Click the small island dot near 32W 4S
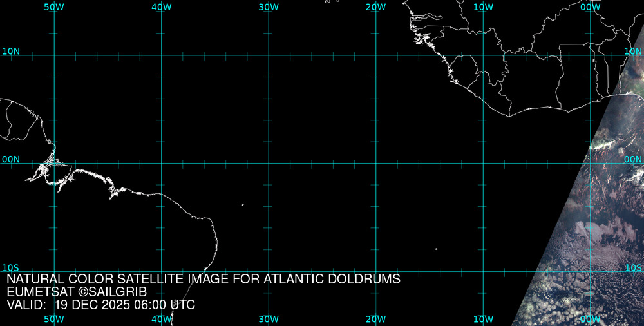The image size is (644, 326). coord(243,205)
